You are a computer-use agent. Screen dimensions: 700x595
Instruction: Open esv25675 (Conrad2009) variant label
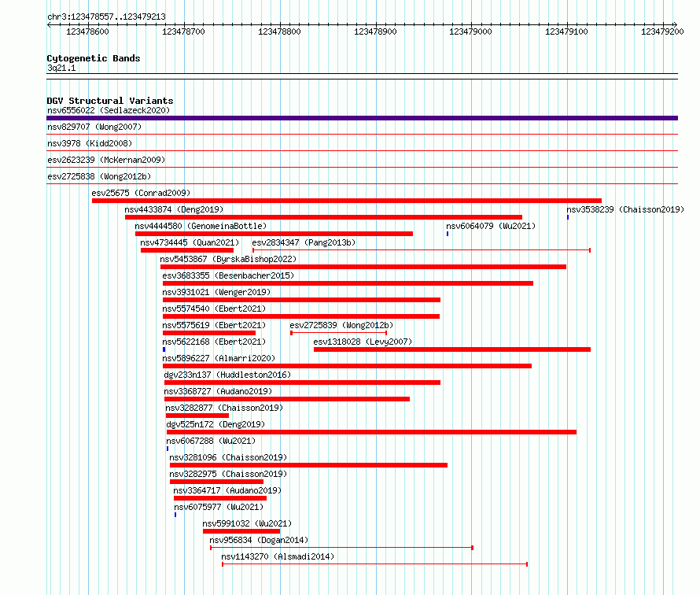click(141, 193)
